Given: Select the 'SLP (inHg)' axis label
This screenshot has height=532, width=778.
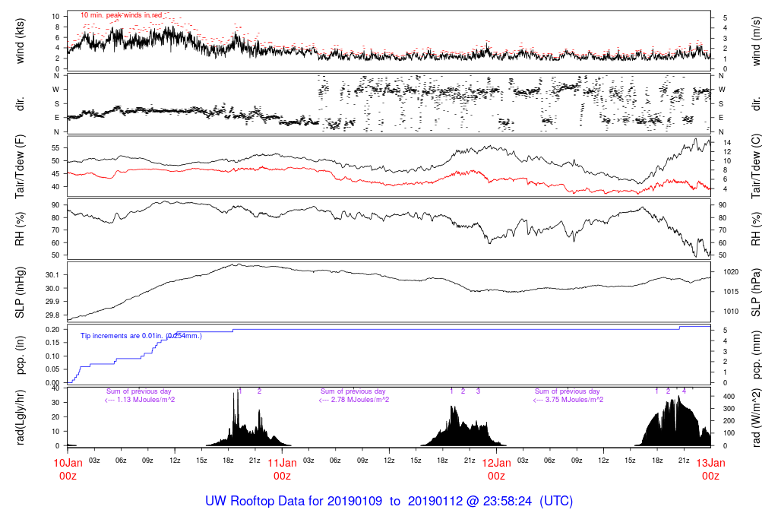Looking at the screenshot, I should coord(20,293).
